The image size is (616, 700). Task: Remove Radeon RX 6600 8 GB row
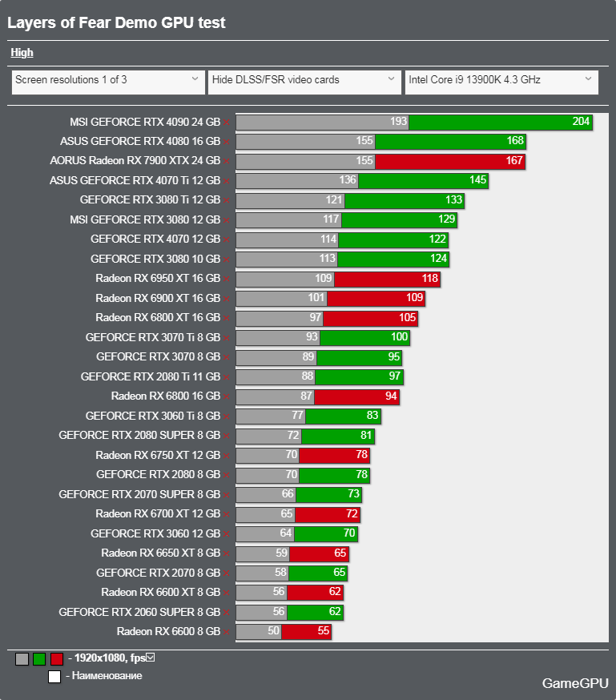click(x=227, y=632)
